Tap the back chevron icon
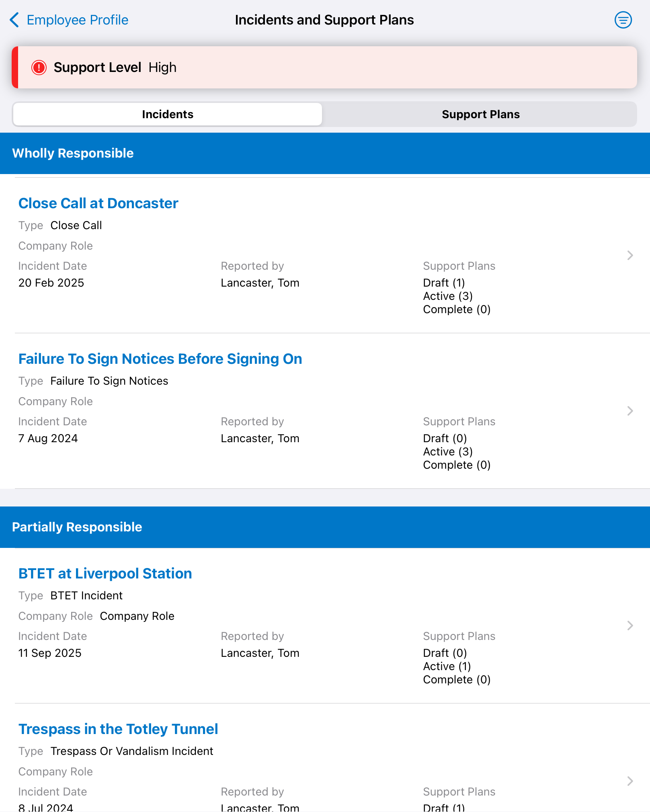 (14, 20)
